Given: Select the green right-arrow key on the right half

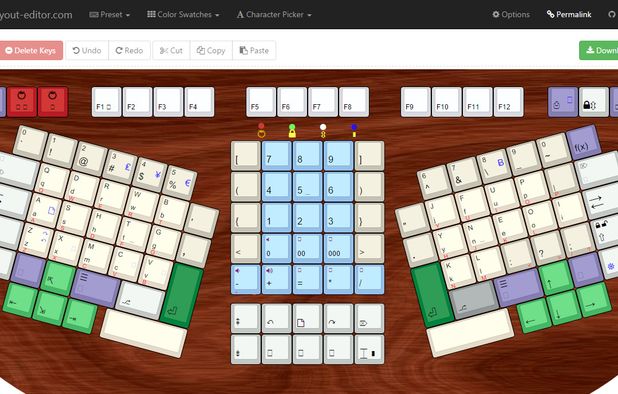Looking at the screenshot, I should (x=594, y=299).
